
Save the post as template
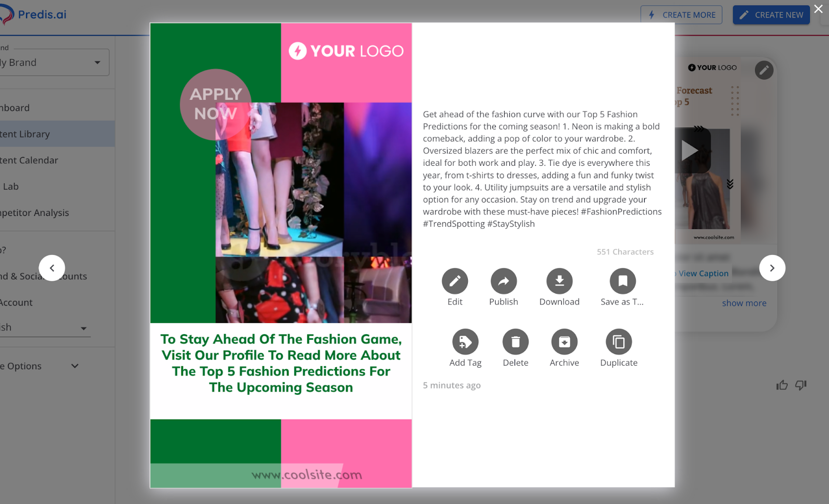click(622, 281)
